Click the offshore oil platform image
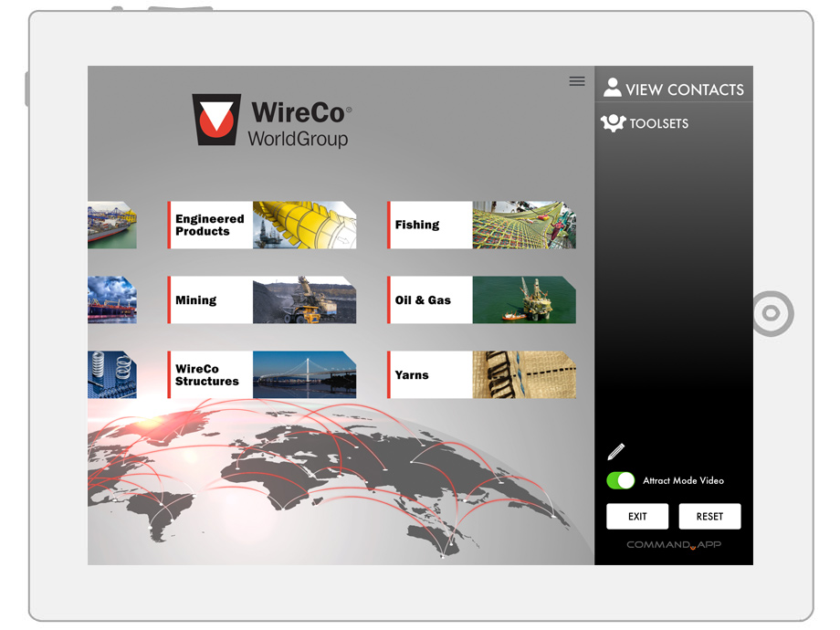Viewport: 840px width, 630px height. [x=524, y=300]
